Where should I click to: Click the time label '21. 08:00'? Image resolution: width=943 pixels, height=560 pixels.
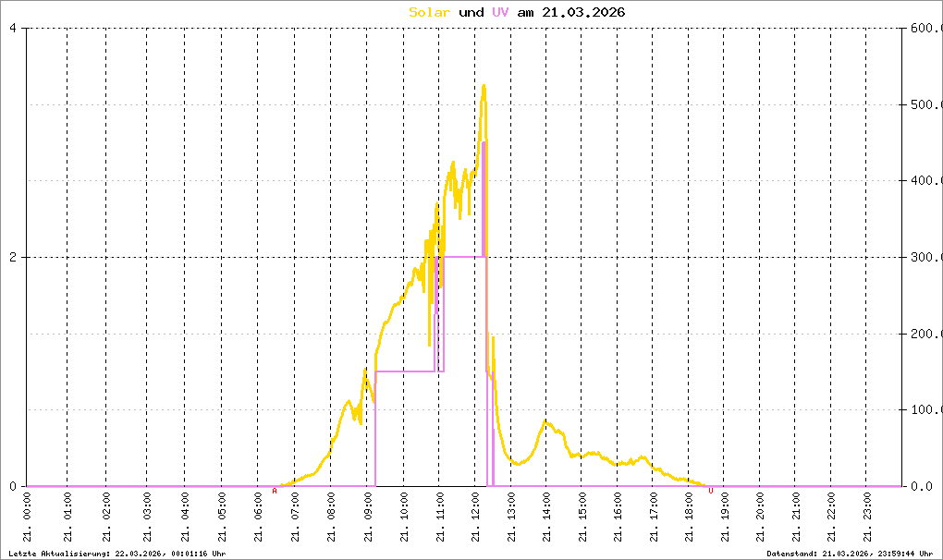pyautogui.click(x=331, y=517)
